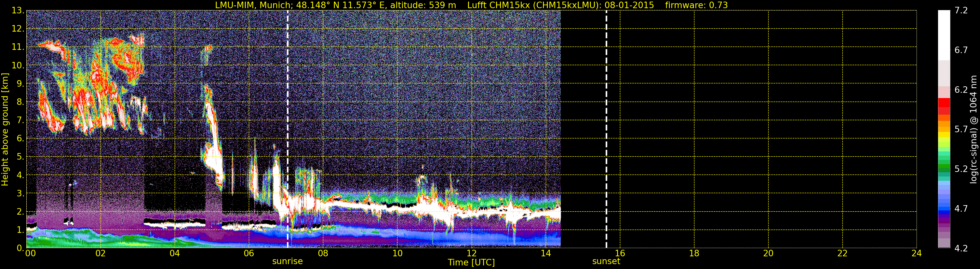Click the time axis tick label 10
The height and width of the screenshot is (269, 980).
click(397, 253)
